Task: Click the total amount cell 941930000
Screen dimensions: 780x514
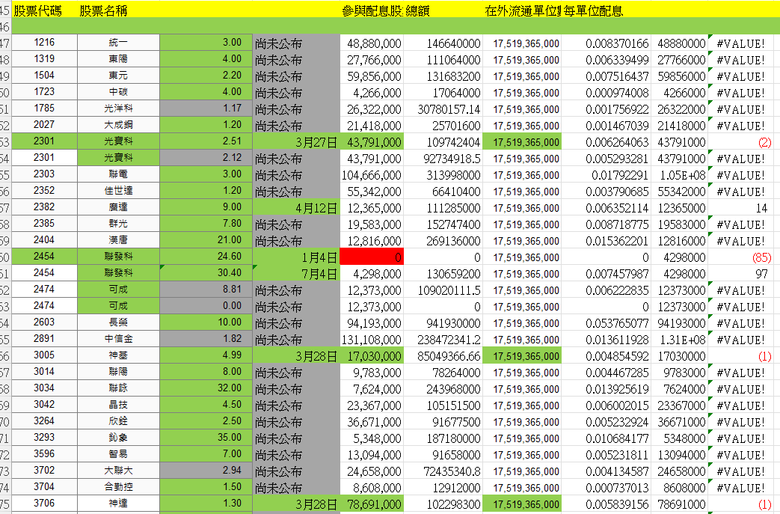Action: click(x=443, y=323)
